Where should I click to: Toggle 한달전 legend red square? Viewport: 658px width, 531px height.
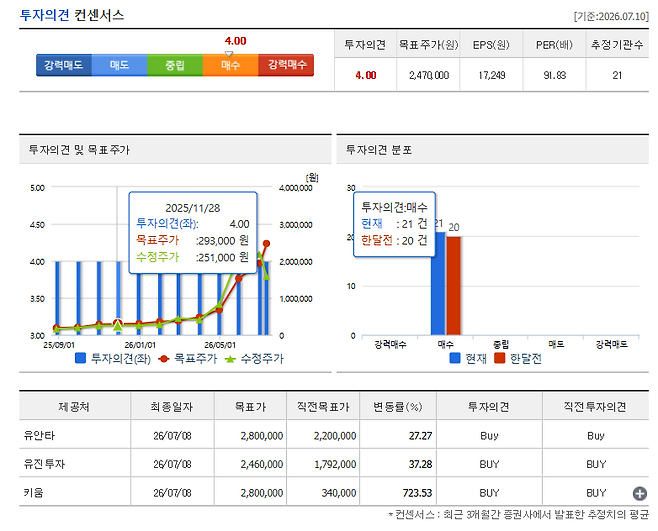tap(499, 358)
